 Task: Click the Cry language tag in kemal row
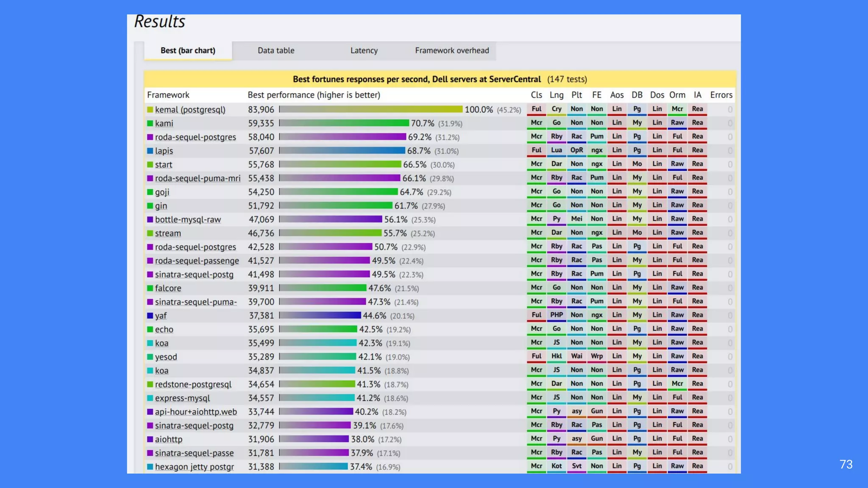(x=556, y=109)
